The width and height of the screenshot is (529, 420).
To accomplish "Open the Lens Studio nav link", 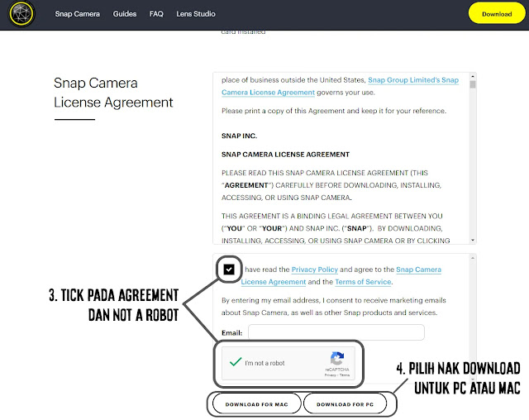I will tap(196, 14).
